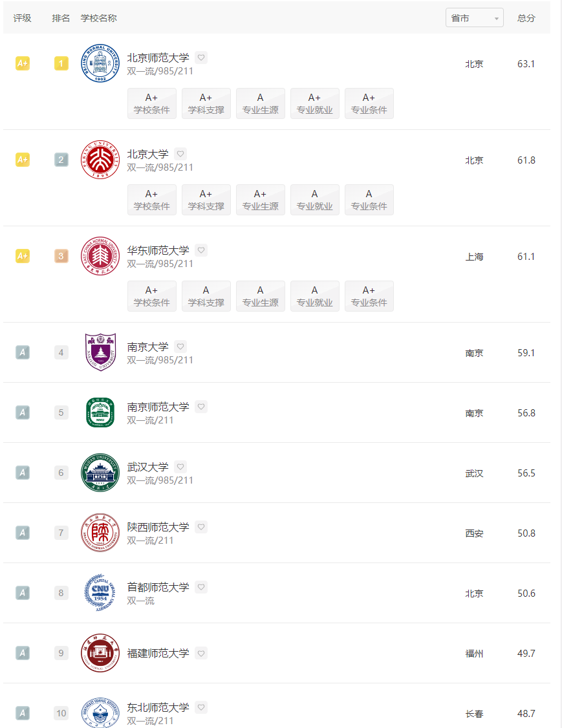Click the Peking University red logo

point(100,160)
